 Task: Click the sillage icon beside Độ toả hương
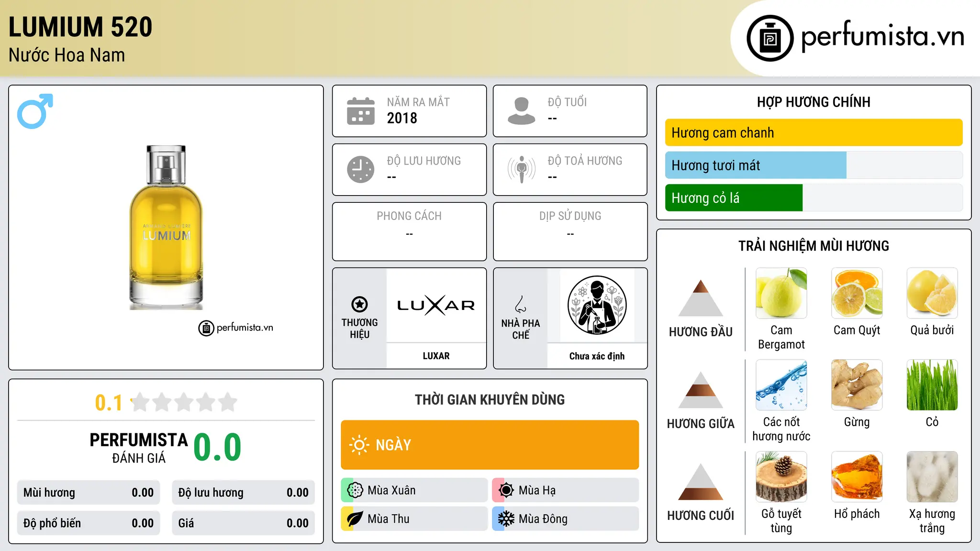pyautogui.click(x=522, y=169)
